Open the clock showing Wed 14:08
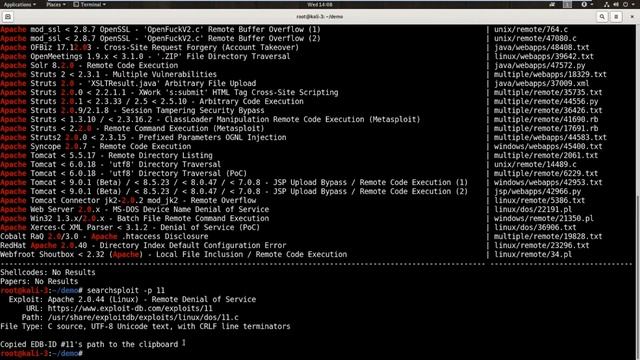The image size is (640, 360). [320, 4]
